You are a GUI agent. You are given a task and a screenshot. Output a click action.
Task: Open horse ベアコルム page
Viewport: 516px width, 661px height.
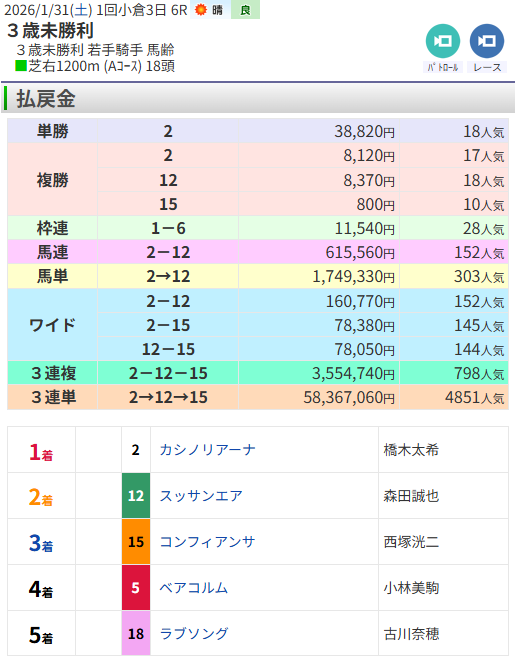(194, 588)
